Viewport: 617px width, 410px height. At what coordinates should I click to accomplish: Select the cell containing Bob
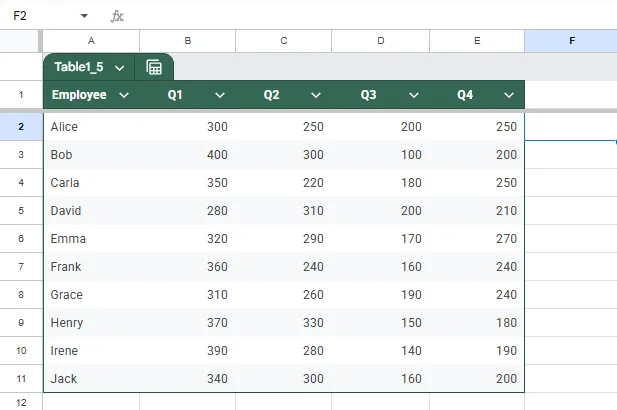(91, 155)
